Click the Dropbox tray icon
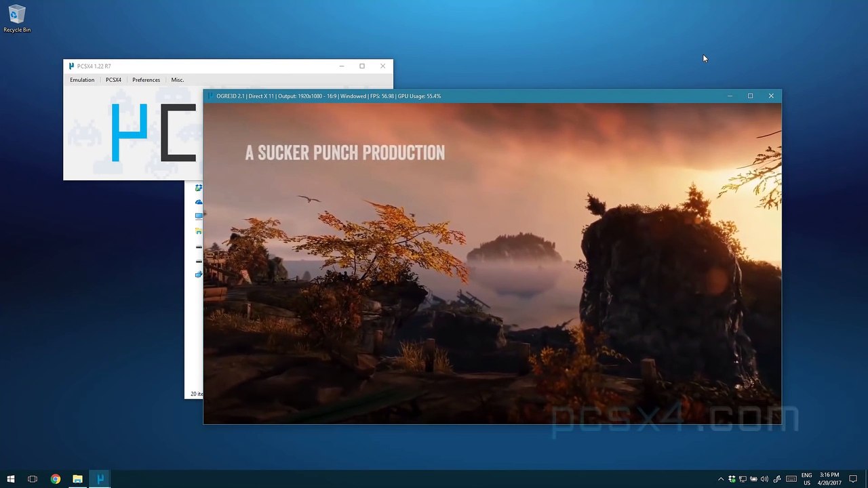 click(732, 479)
